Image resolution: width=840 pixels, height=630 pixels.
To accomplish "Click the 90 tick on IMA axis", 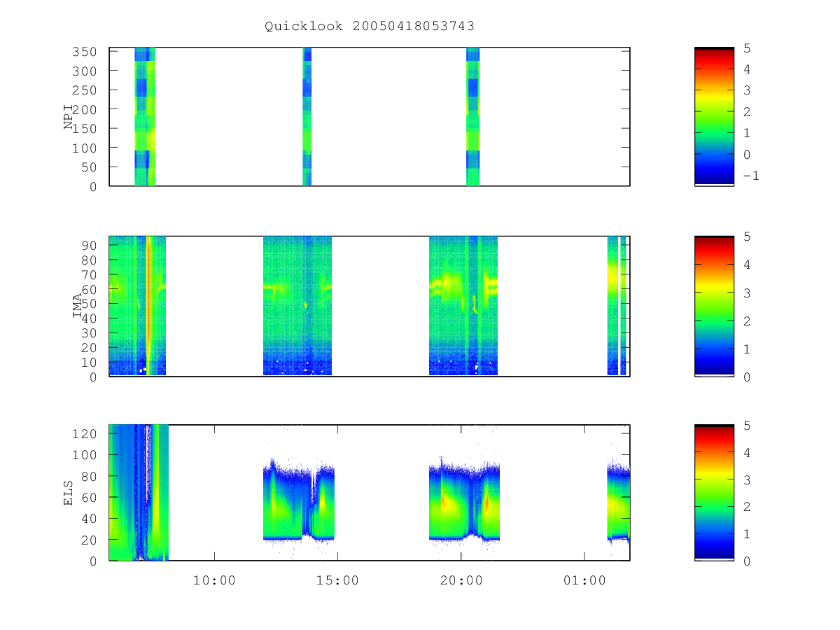I will [x=90, y=245].
